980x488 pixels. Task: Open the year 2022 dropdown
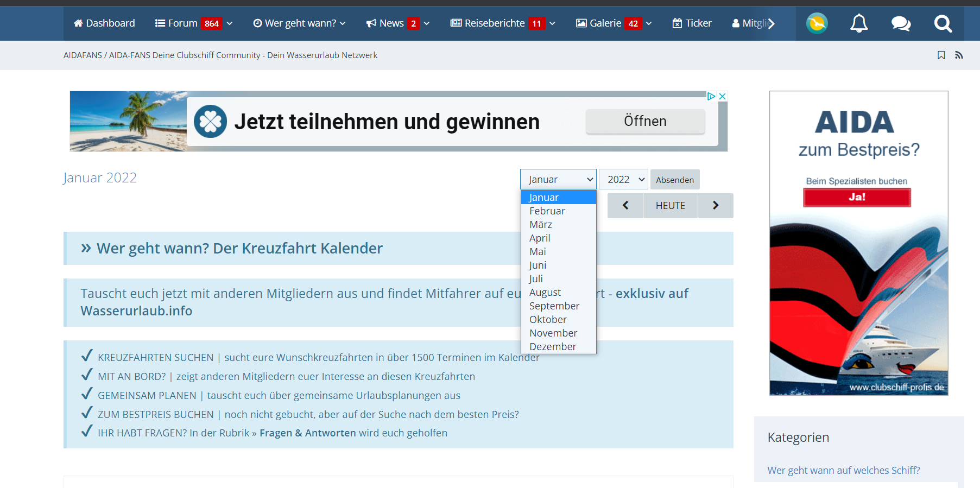(623, 180)
